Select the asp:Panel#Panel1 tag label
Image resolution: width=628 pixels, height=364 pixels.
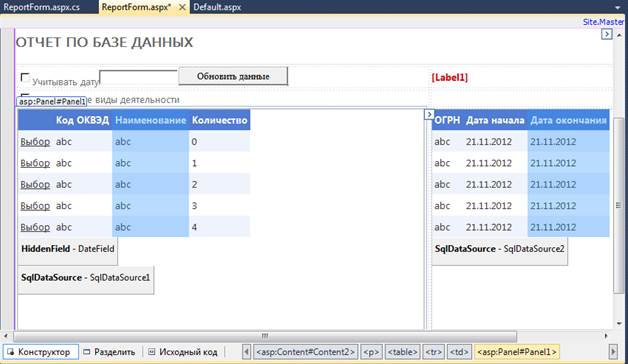(52, 101)
